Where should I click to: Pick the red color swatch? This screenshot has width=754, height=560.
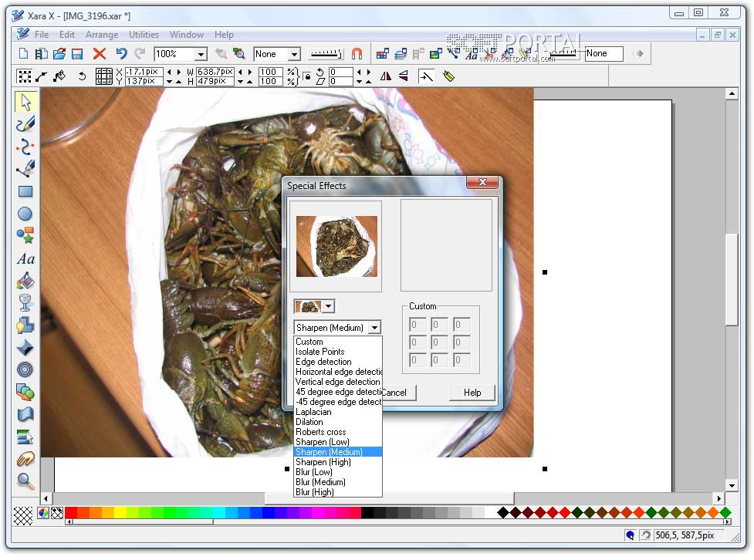click(71, 513)
